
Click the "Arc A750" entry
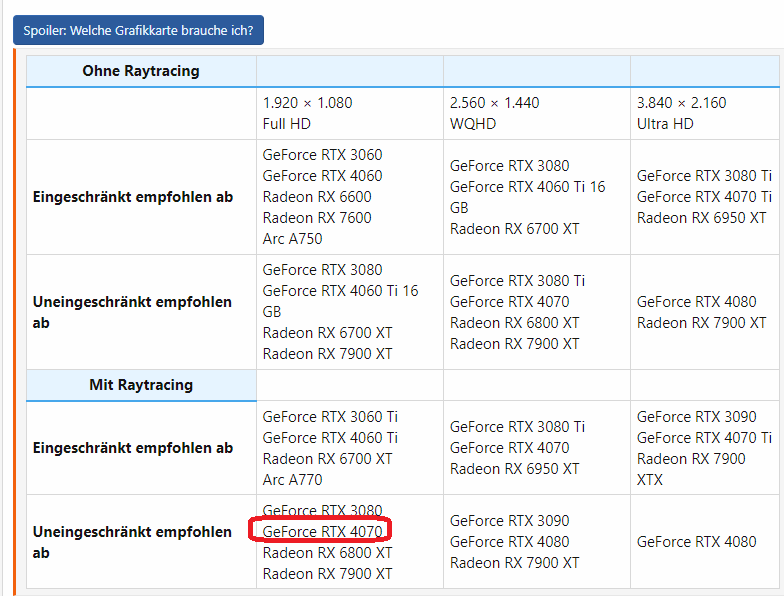tap(292, 239)
